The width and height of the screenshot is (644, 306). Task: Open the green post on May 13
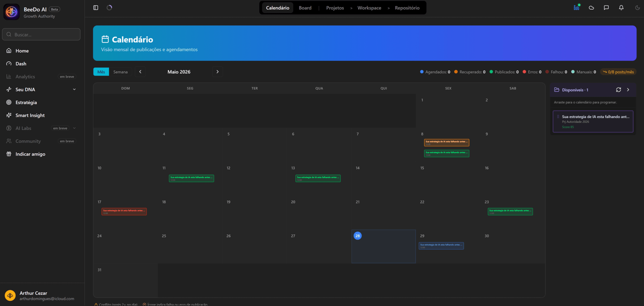(318, 178)
